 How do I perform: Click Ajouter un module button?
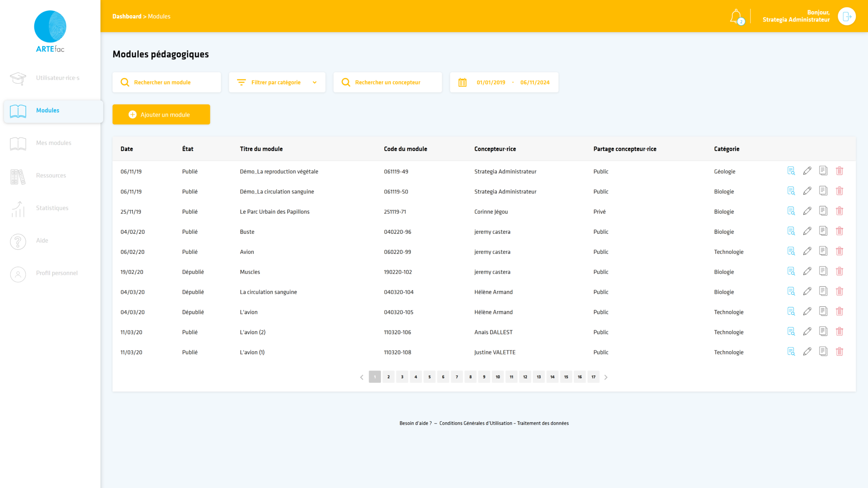tap(161, 115)
